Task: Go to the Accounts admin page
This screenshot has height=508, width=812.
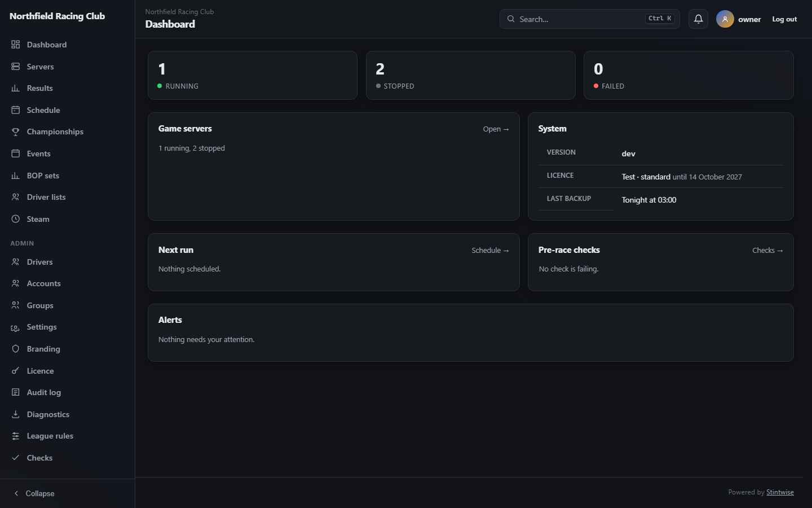Action: coord(43,283)
